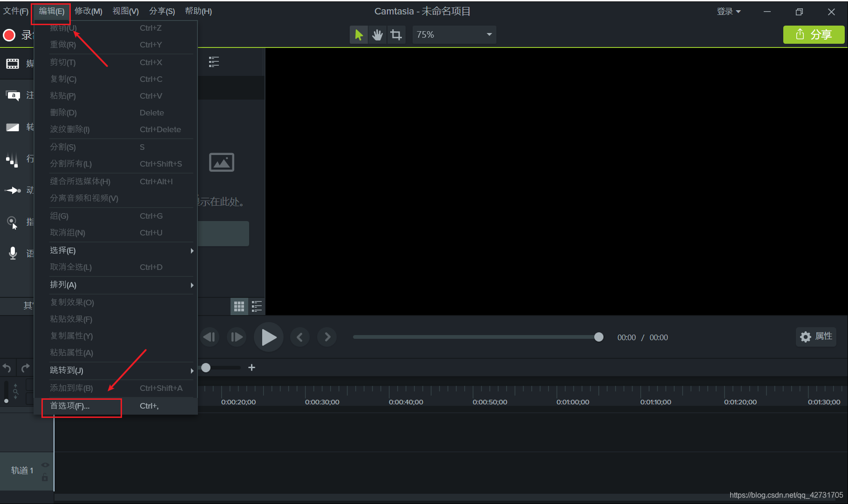The image size is (848, 504).
Task: Choose Preferences from the Edit menu
Action: [116, 406]
